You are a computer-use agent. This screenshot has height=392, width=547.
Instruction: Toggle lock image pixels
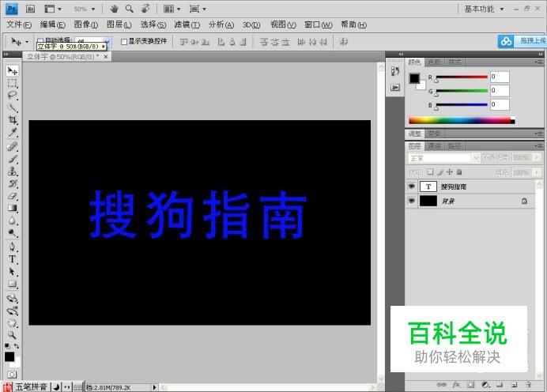(x=440, y=172)
